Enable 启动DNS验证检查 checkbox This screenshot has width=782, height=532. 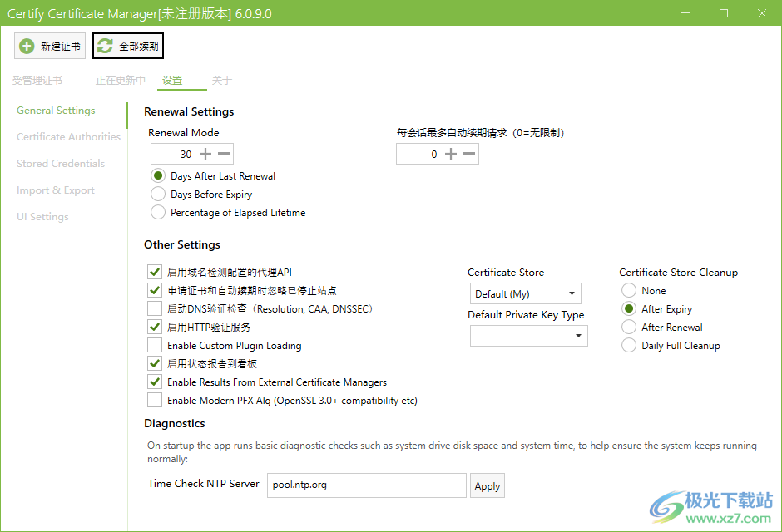[155, 309]
